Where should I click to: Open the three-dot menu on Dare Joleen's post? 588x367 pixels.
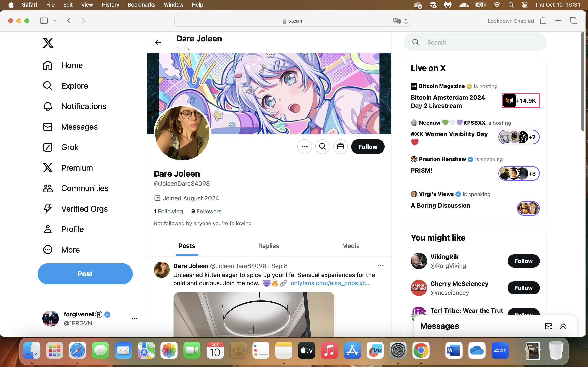381,266
